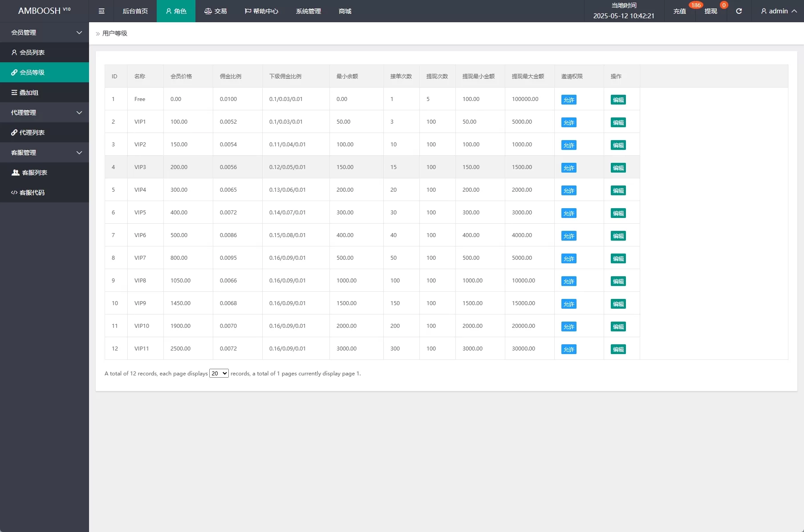Open the 系统管理 top menu
This screenshot has height=532, width=804.
coord(308,11)
